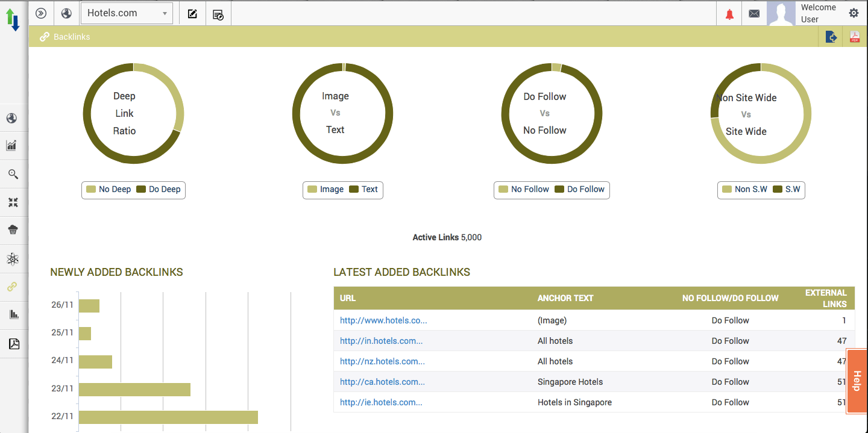868x433 pixels.
Task: Select the search magnifier icon in the sidebar
Action: click(13, 174)
